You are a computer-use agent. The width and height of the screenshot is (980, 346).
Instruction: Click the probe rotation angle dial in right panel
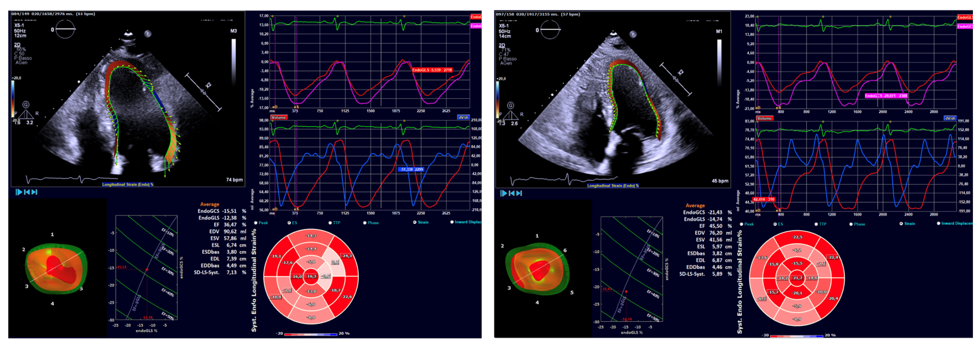(x=550, y=30)
